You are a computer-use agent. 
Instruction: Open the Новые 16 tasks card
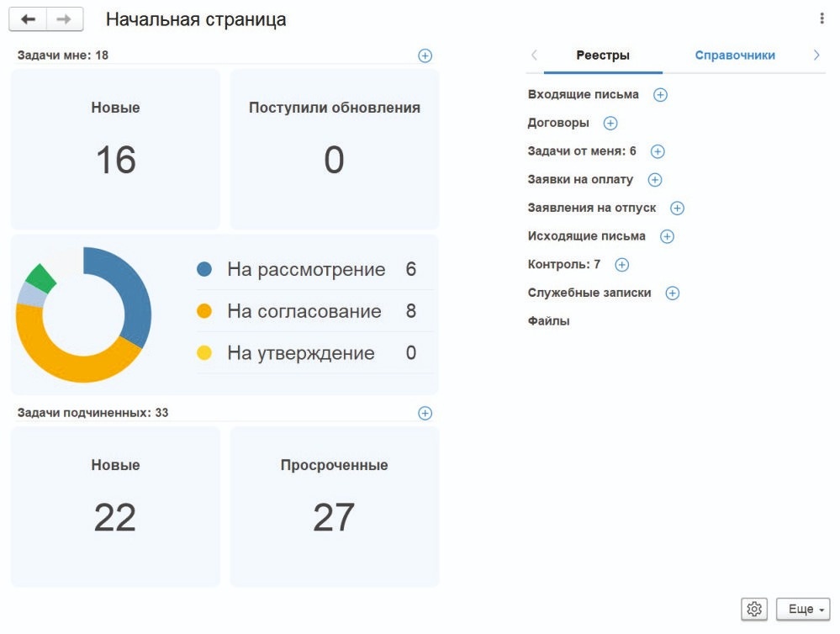pyautogui.click(x=115, y=149)
